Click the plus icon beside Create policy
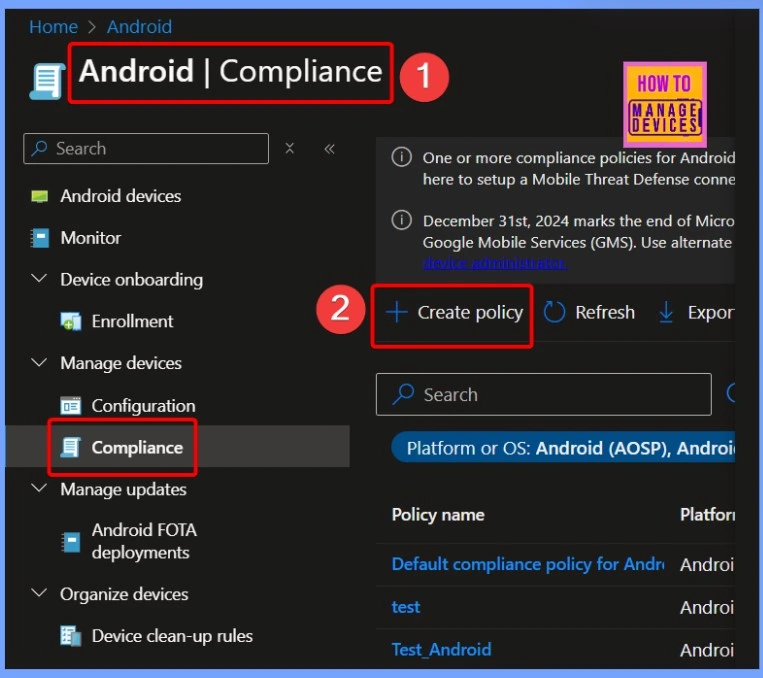The image size is (763, 678). pyautogui.click(x=397, y=312)
